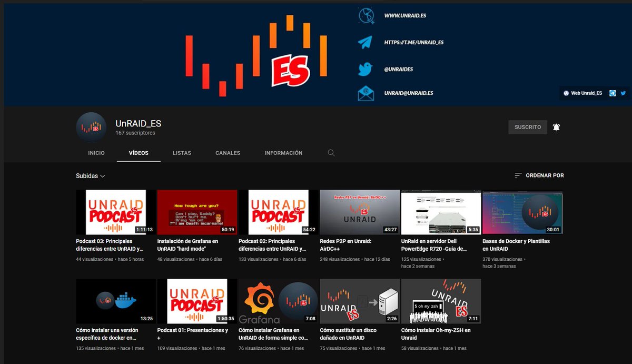The image size is (632, 364).
Task: Click title 'Instalación de Grafana en UnRAID hard mode'
Action: click(189, 245)
